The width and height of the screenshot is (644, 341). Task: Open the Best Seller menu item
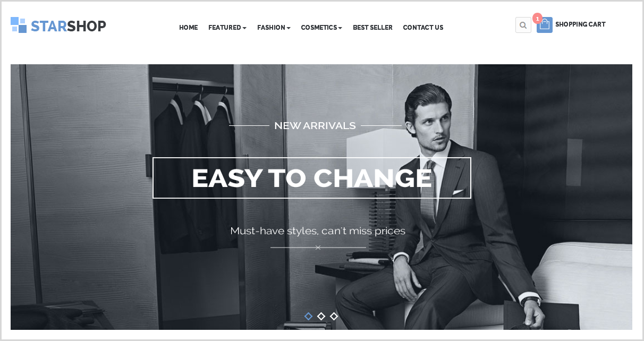[x=372, y=28]
